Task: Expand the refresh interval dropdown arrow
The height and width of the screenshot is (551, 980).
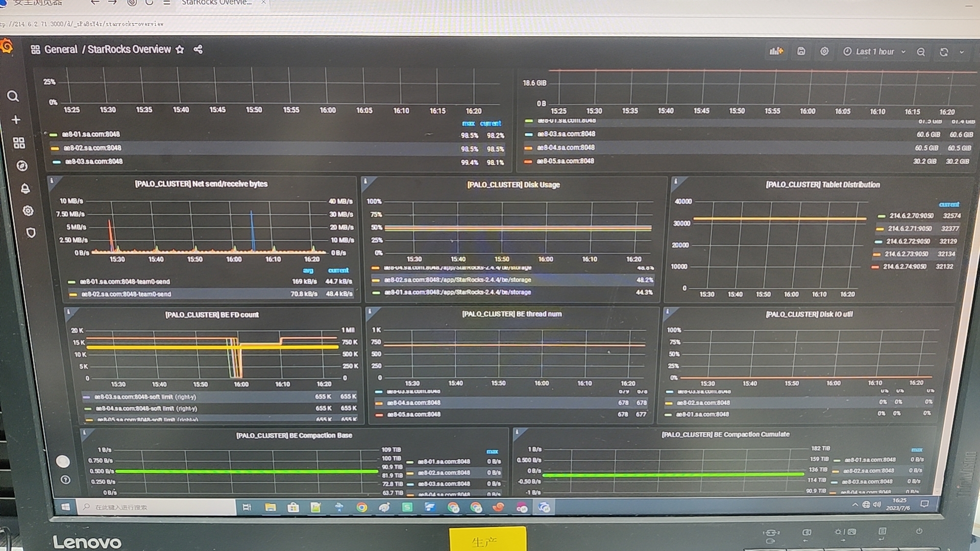Action: pos(962,52)
